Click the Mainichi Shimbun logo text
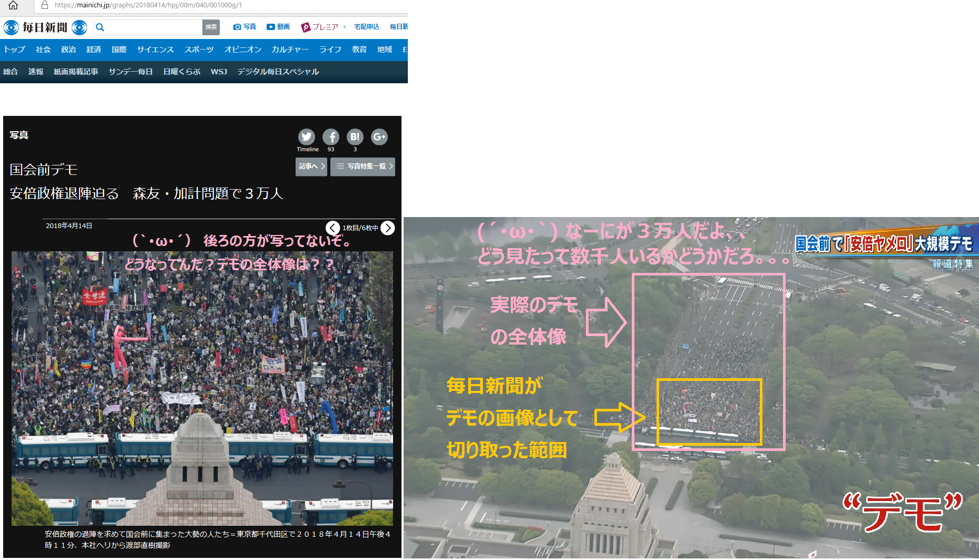979x560 pixels. point(45,27)
